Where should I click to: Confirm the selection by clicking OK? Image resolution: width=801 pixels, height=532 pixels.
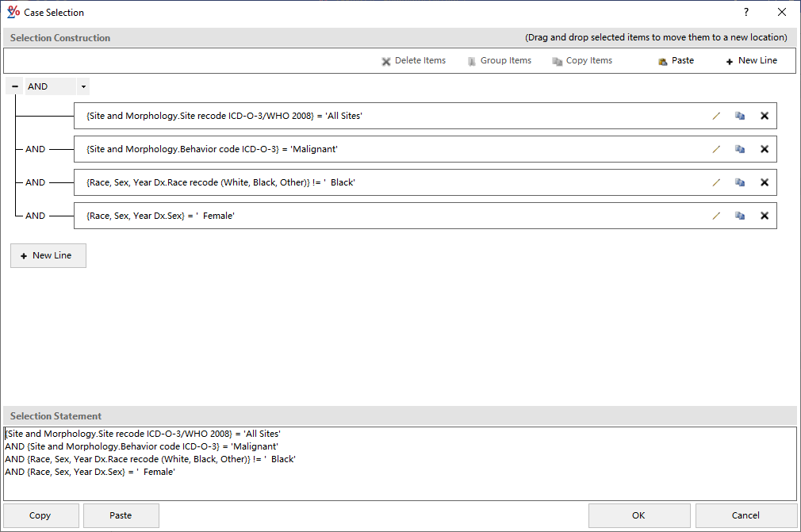pos(638,515)
